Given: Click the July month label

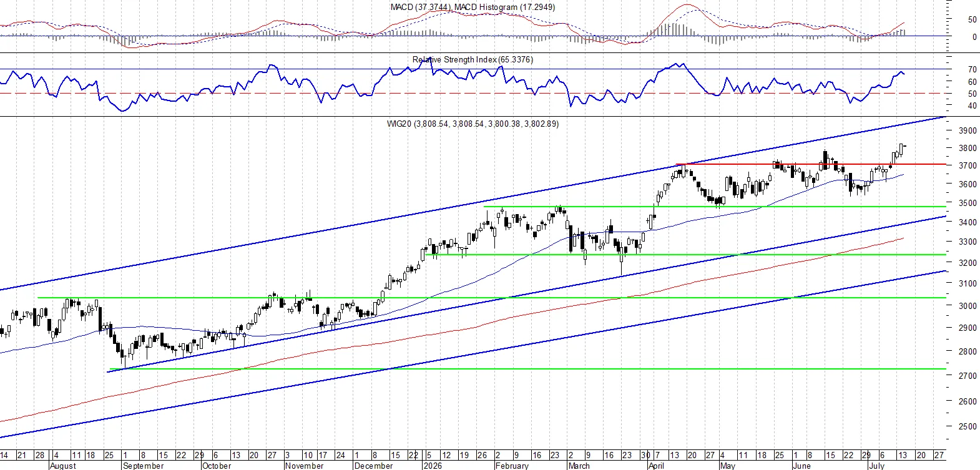Looking at the screenshot, I should coord(877,466).
